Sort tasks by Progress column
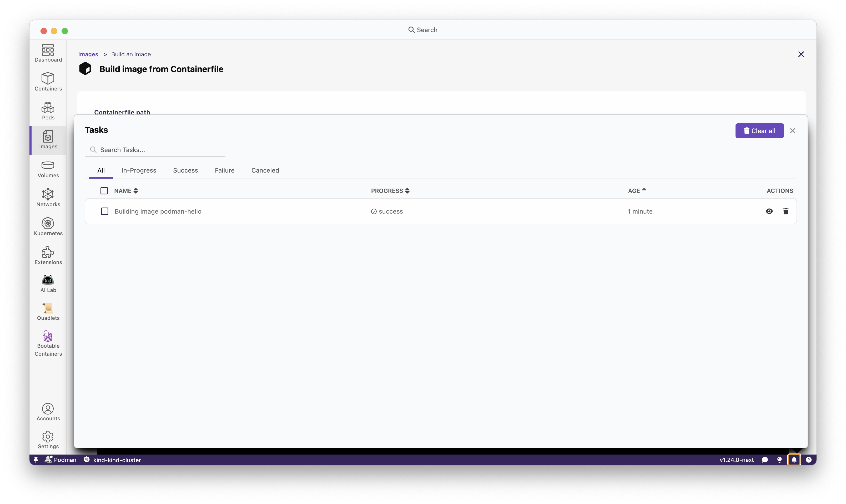This screenshot has height=504, width=846. tap(390, 190)
